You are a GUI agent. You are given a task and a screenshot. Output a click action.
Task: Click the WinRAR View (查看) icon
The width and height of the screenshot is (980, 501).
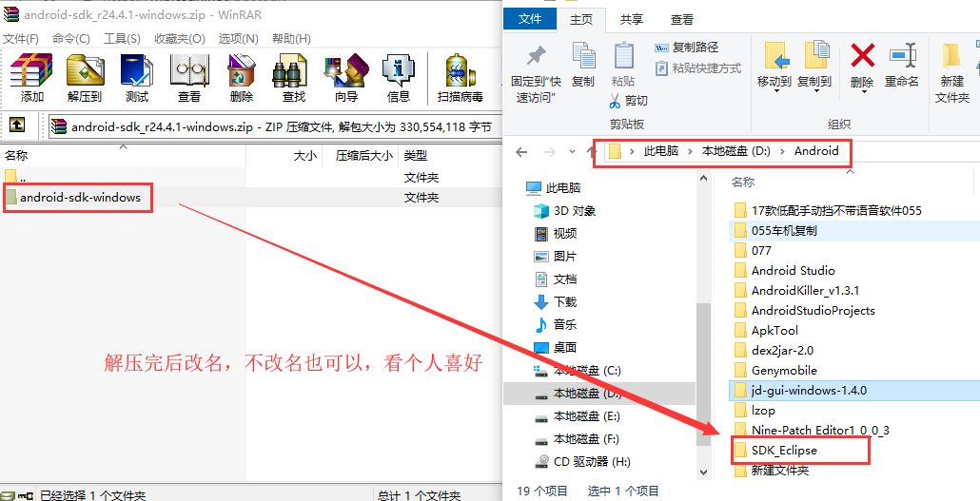coord(189,70)
